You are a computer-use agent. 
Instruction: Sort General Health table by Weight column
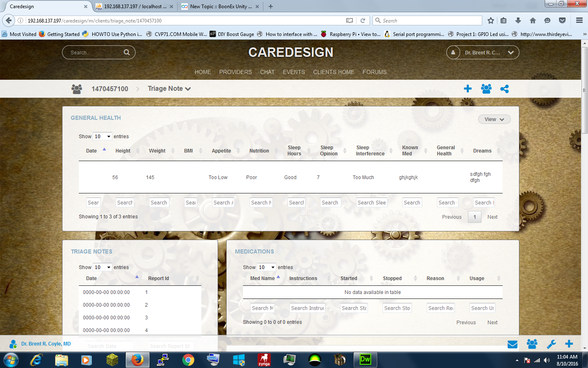click(157, 151)
